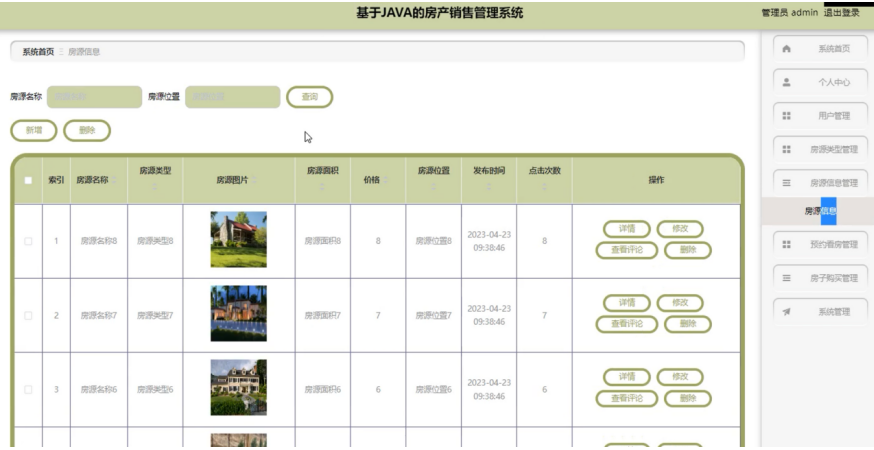Expand 用户管理 sidebar menu
The width and height of the screenshot is (874, 450).
point(820,116)
